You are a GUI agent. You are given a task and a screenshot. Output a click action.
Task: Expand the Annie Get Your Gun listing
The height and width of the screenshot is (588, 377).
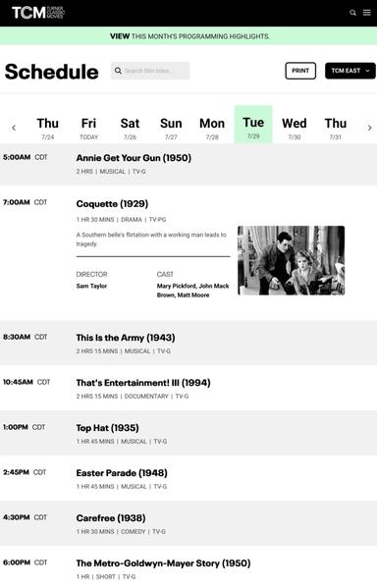[188, 164]
